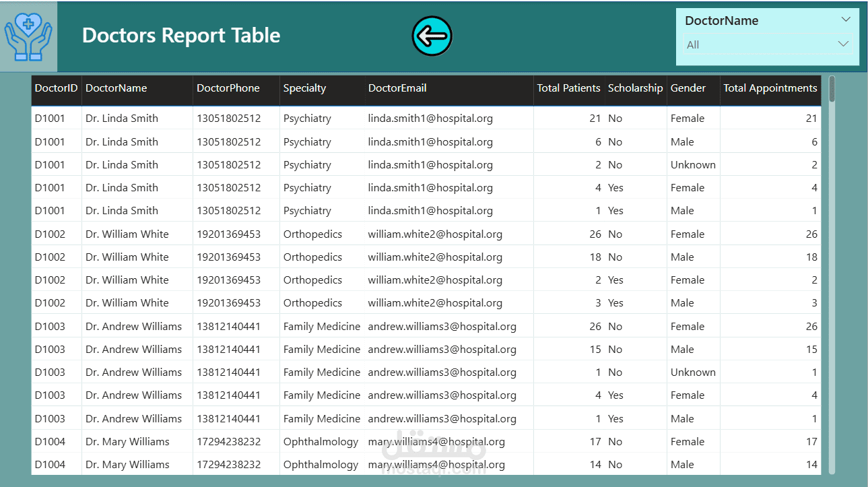
Task: Click the table vertical scrollbar thumb
Action: click(x=832, y=89)
